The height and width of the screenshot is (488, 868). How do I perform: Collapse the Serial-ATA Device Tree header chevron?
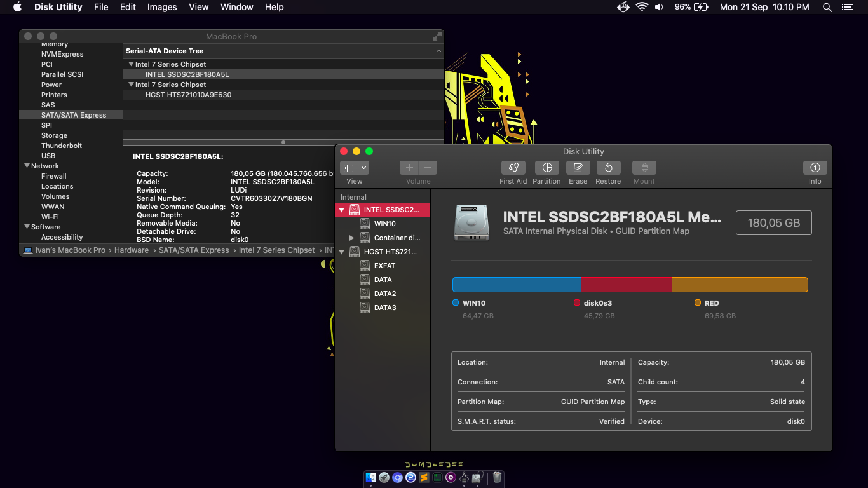(438, 51)
